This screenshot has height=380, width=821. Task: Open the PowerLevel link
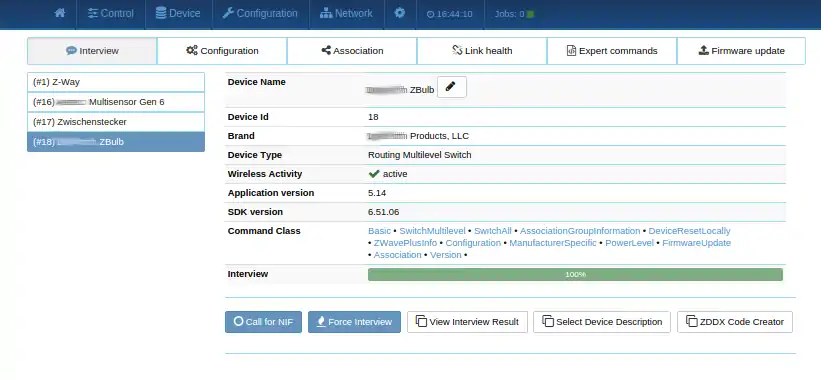pos(629,243)
